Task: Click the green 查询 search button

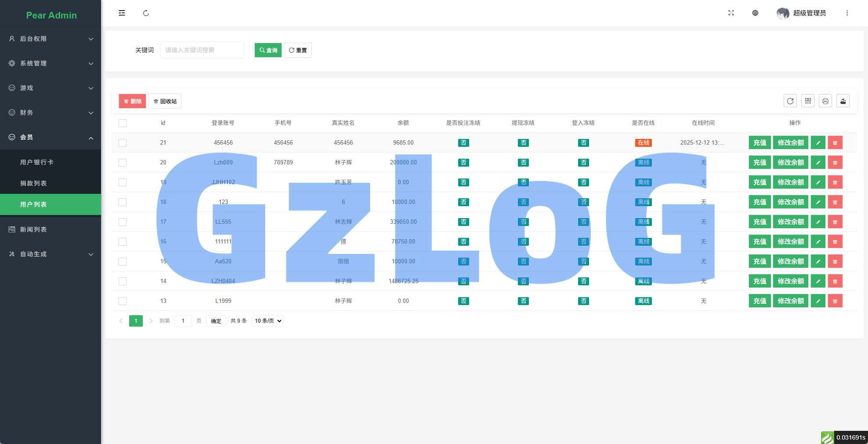Action: pyautogui.click(x=268, y=50)
